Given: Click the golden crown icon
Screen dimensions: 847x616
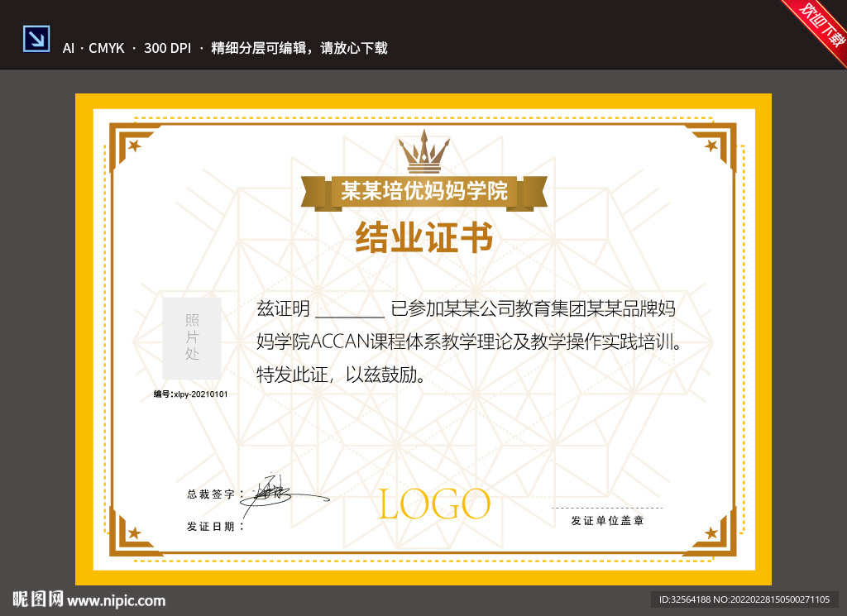Looking at the screenshot, I should coord(424,151).
